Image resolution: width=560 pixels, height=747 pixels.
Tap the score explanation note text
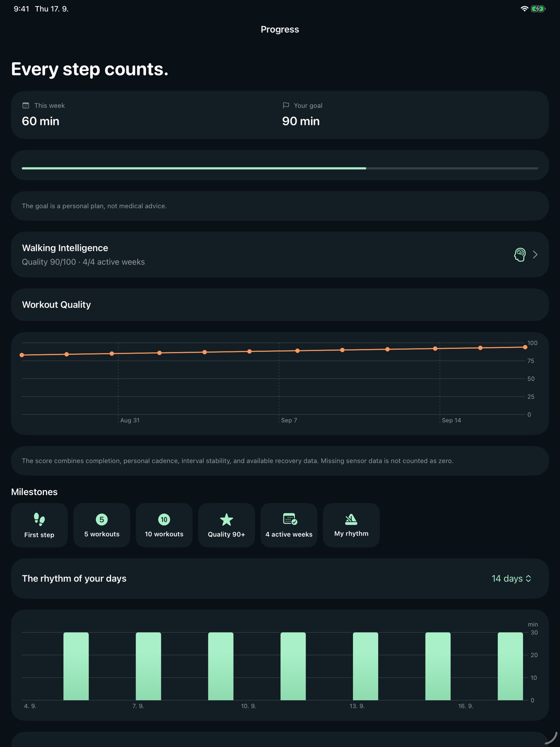pos(237,461)
